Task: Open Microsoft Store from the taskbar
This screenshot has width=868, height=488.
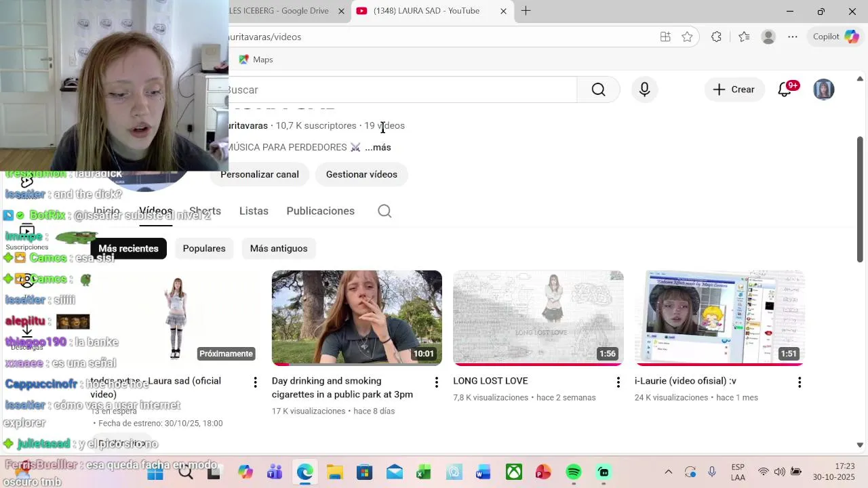Action: 364,472
